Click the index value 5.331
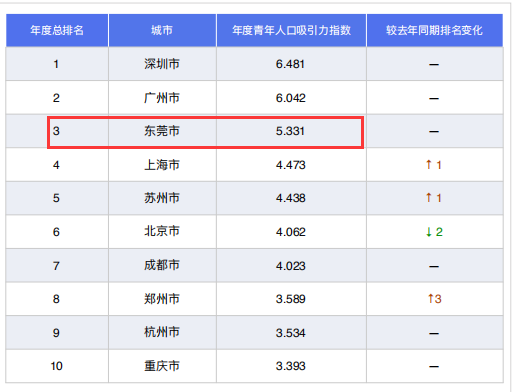Image resolution: width=515 pixels, height=392 pixels. tap(290, 131)
